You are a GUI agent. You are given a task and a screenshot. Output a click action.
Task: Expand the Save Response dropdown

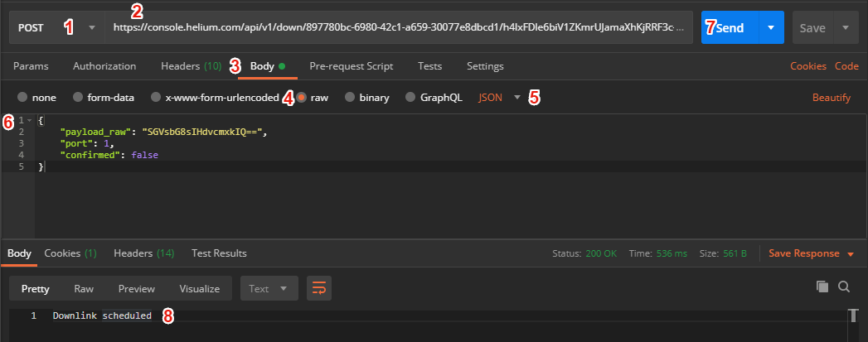[x=851, y=253]
